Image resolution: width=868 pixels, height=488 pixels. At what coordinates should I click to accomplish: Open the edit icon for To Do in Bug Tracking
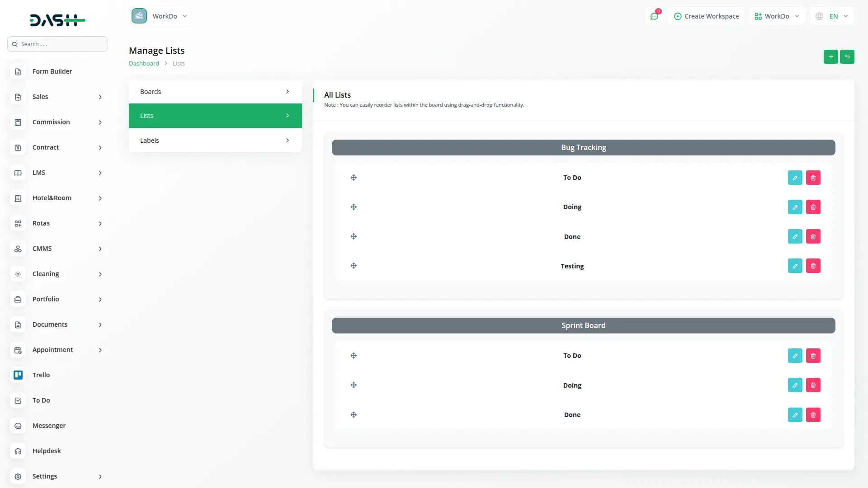[x=795, y=177]
